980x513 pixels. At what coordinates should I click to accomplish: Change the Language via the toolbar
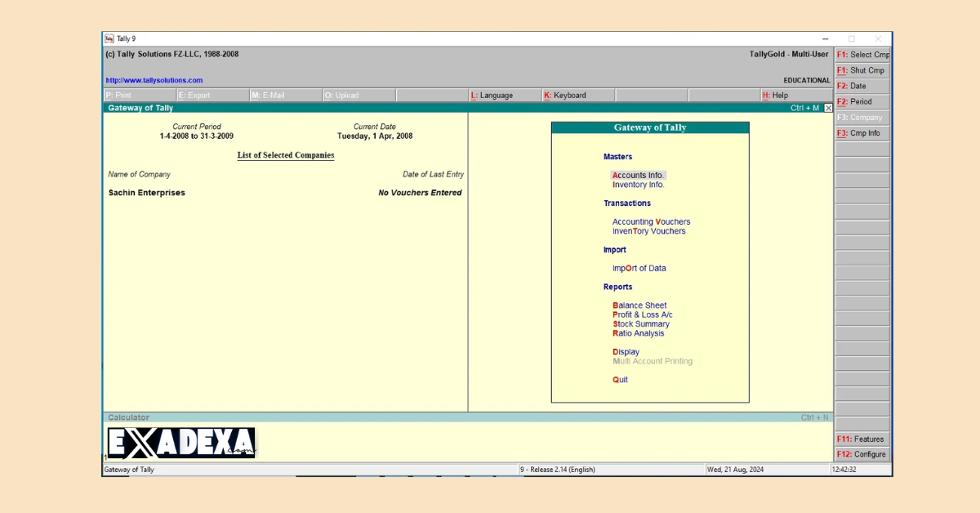[x=494, y=95]
